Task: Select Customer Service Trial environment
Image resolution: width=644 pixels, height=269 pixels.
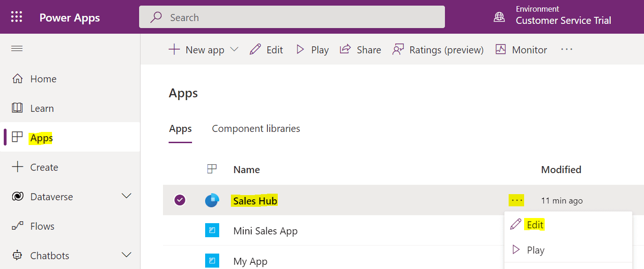Action: pyautogui.click(x=563, y=21)
